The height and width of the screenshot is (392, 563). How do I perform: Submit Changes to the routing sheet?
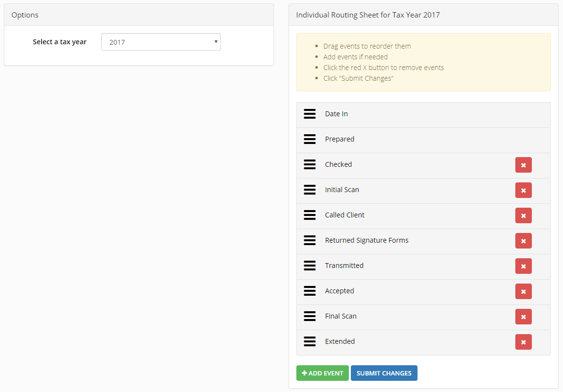point(384,373)
